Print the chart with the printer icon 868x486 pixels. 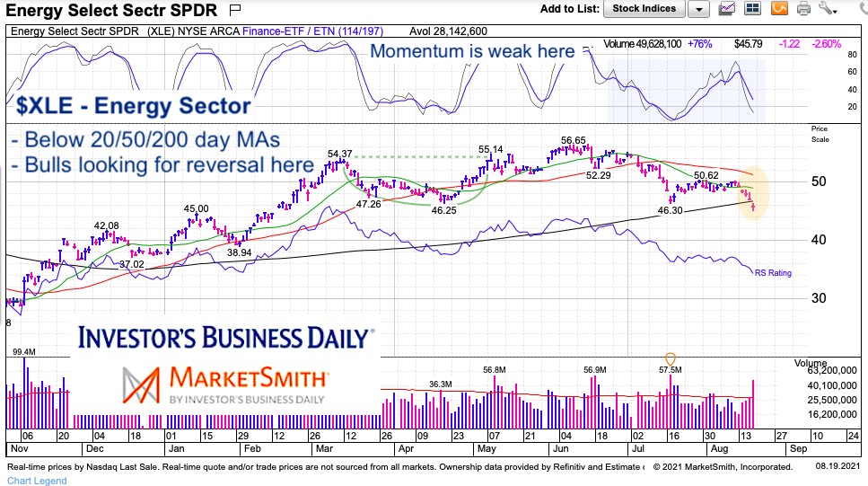tap(803, 9)
